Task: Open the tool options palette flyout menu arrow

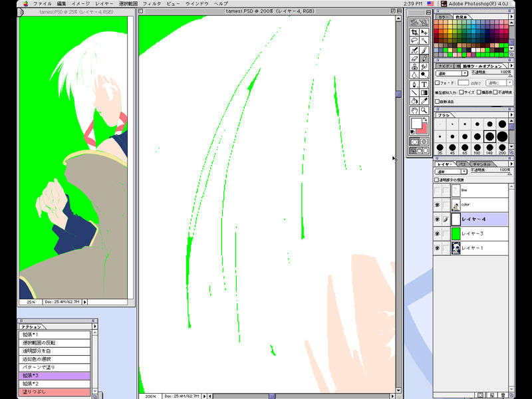Action: (x=511, y=65)
